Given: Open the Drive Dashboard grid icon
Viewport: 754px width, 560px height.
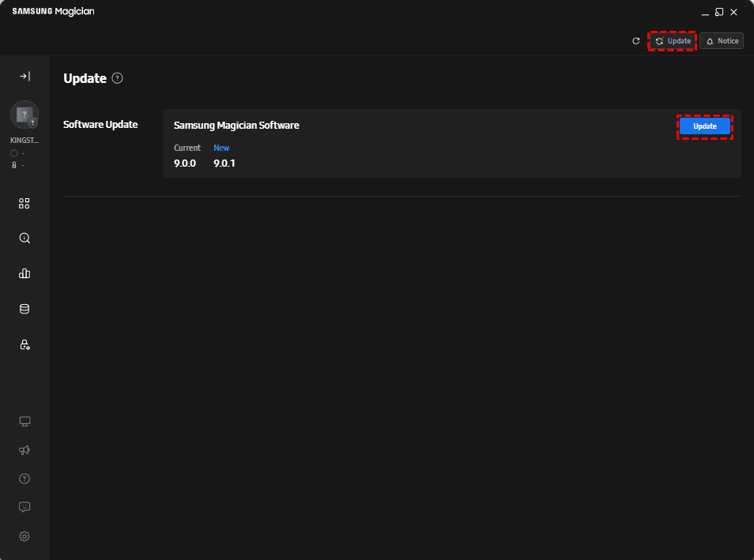Looking at the screenshot, I should [x=25, y=203].
